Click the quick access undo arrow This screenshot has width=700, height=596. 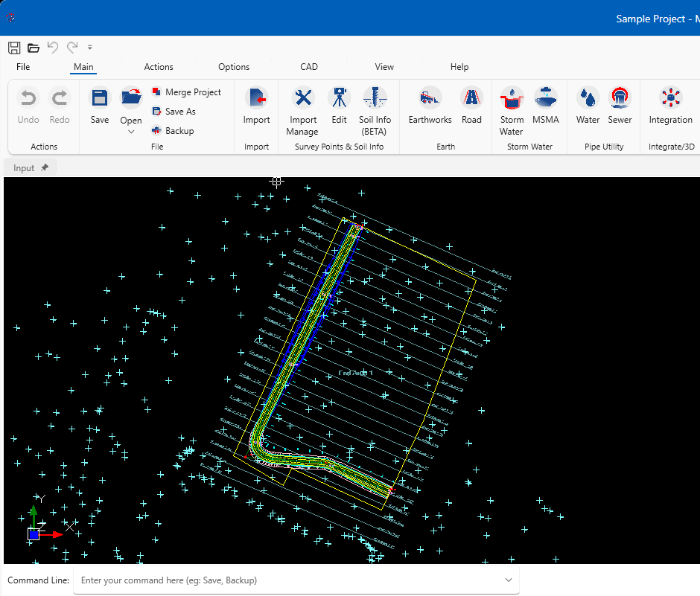pos(53,47)
